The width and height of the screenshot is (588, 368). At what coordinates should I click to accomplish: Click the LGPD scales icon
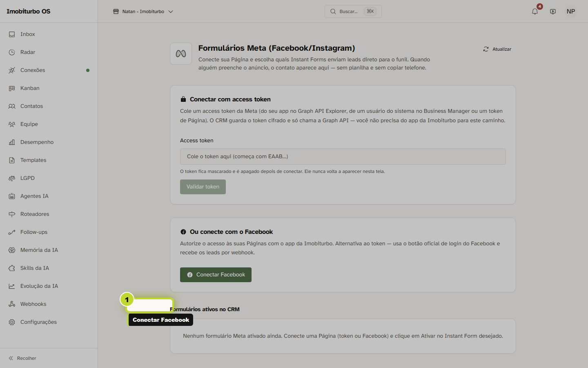tap(12, 178)
